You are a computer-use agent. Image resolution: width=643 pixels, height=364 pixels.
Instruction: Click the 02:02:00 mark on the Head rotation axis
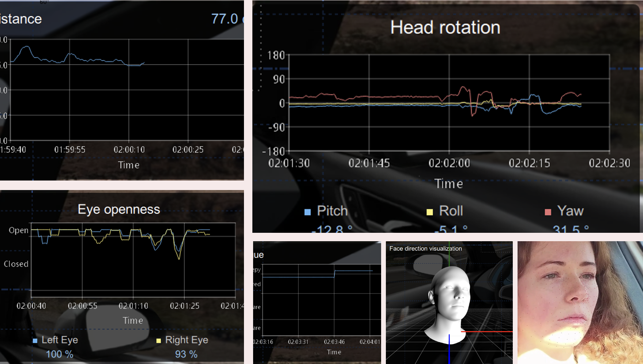pyautogui.click(x=449, y=163)
